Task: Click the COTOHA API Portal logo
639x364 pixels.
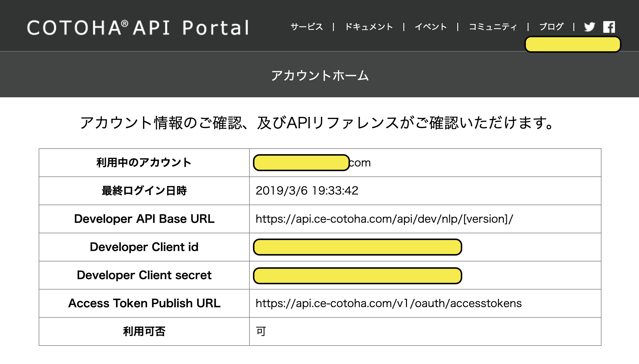Action: click(138, 27)
